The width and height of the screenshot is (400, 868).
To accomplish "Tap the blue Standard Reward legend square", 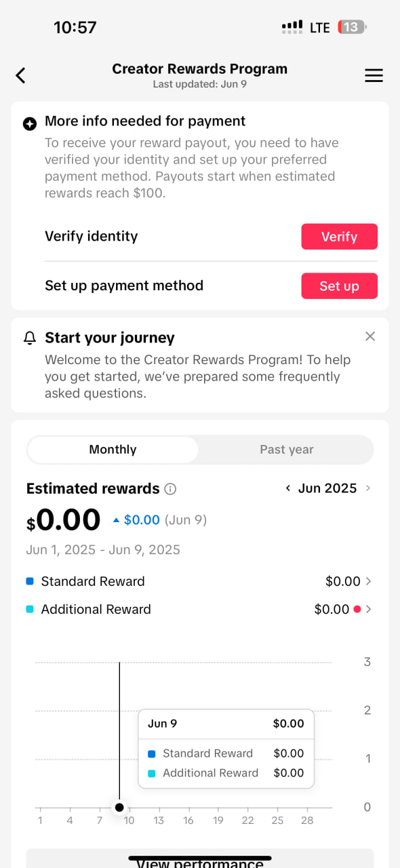I will coord(29,581).
